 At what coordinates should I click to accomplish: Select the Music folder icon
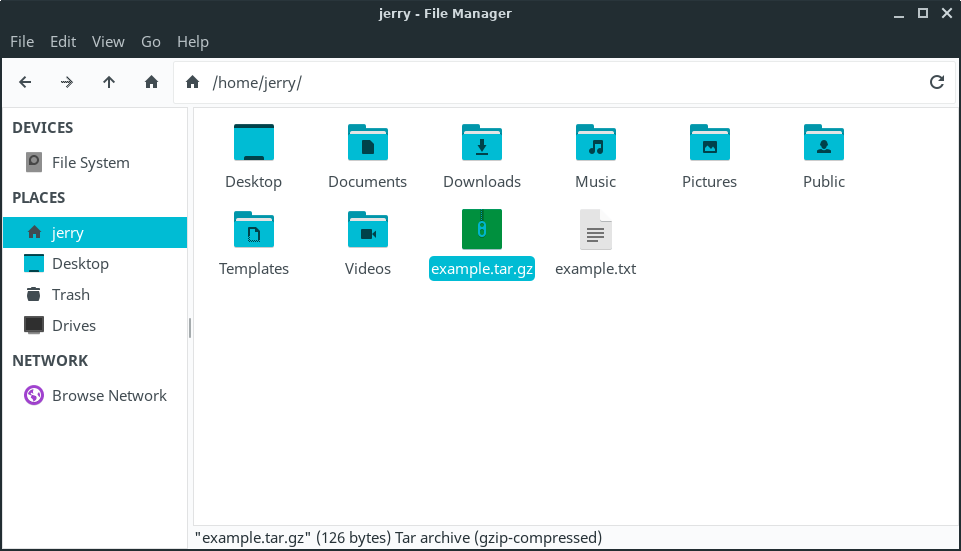tap(596, 144)
